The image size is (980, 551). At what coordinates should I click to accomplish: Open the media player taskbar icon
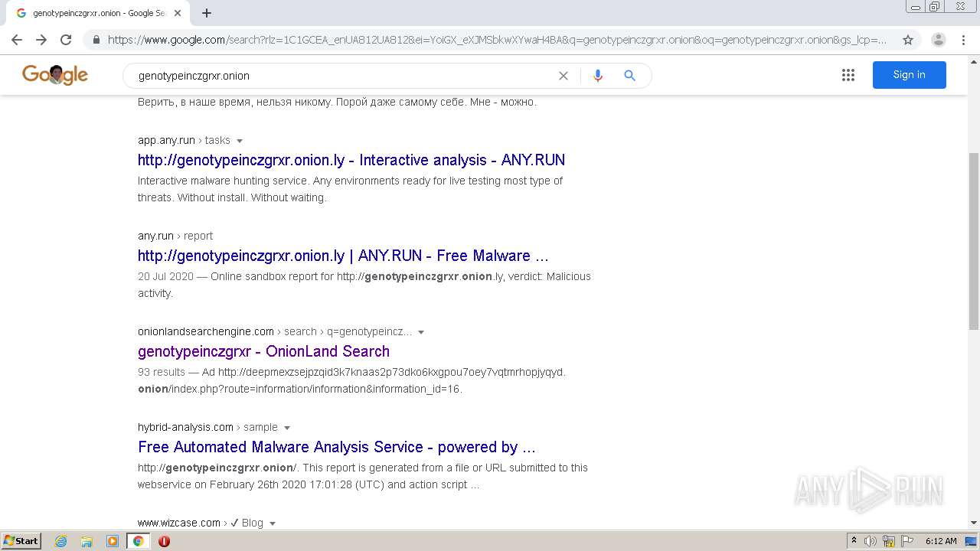[x=113, y=541]
